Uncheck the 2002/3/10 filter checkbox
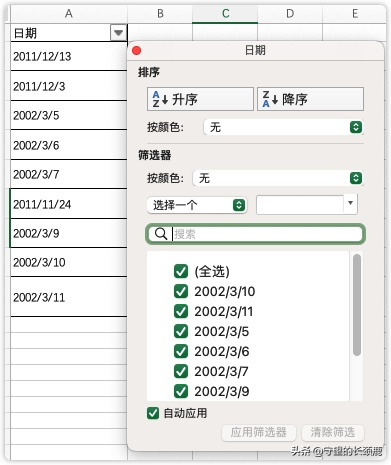The image size is (391, 465). [x=181, y=291]
